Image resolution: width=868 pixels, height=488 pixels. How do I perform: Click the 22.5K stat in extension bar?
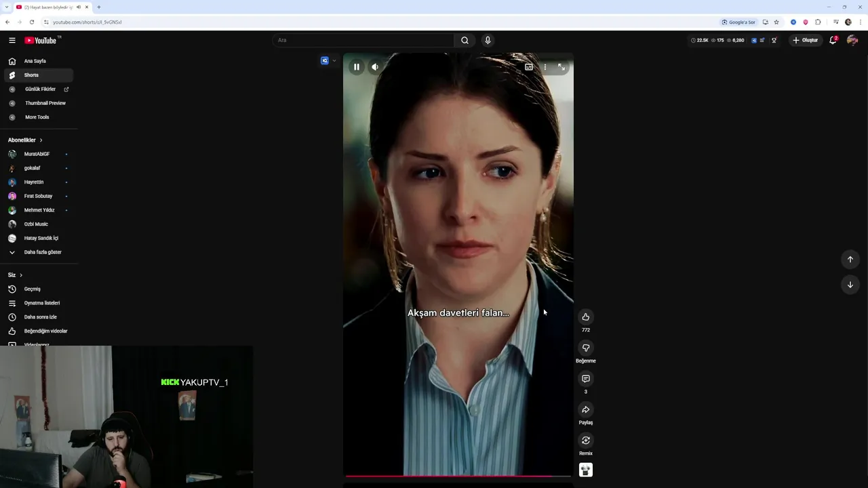tap(700, 40)
